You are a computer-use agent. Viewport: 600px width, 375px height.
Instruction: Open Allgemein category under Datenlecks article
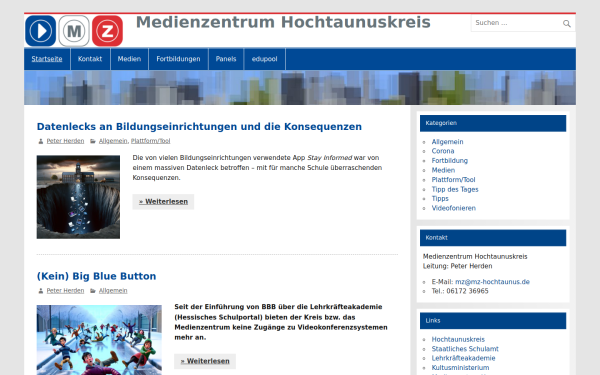113,141
